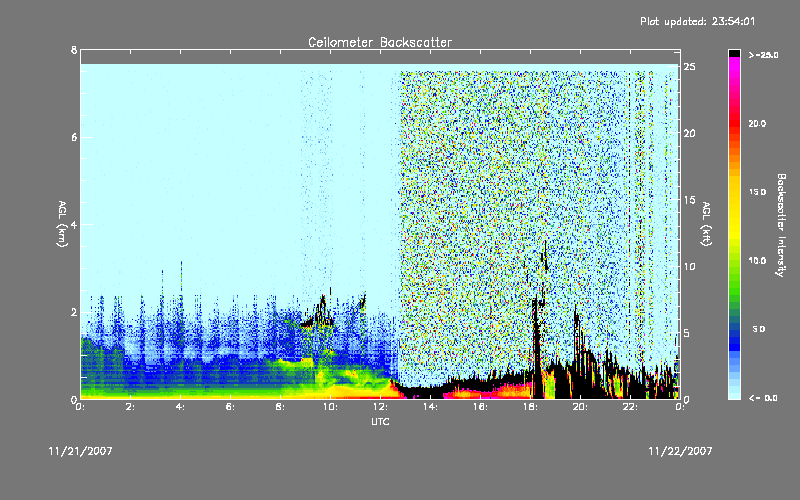Viewport: 800px width, 500px height.
Task: Click the left 'AGL (km)' axis label
Action: [62, 224]
